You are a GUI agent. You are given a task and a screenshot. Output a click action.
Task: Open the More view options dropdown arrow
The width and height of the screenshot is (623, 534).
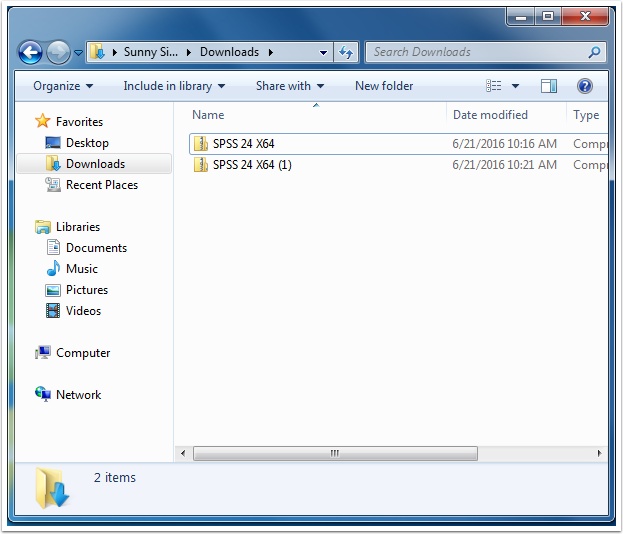tap(515, 86)
